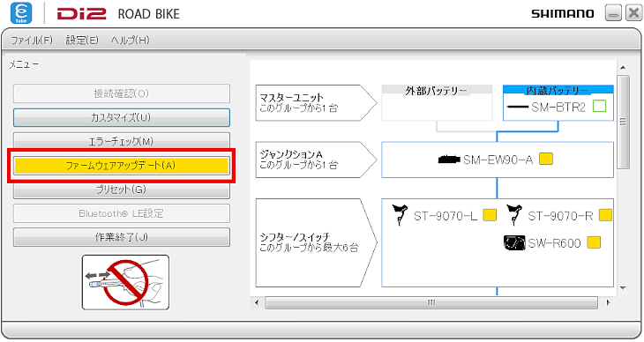The width and height of the screenshot is (644, 342).
Task: Click the SW-R600 unit name
Action: [x=555, y=243]
